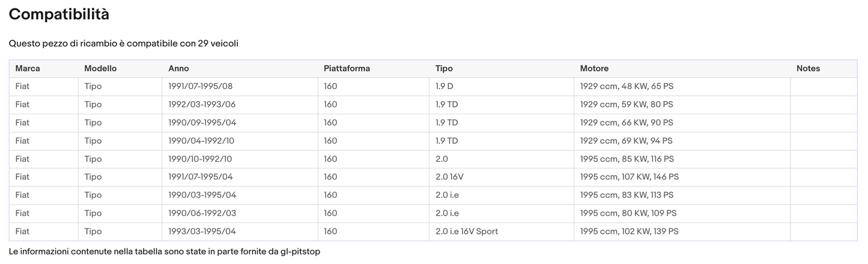Click the 1990/10-1992/10 year cell
Image resolution: width=868 pixels, height=264 pixels.
[200, 159]
